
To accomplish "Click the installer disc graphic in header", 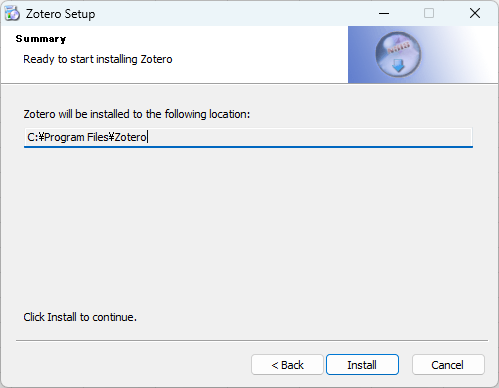I will (398, 55).
